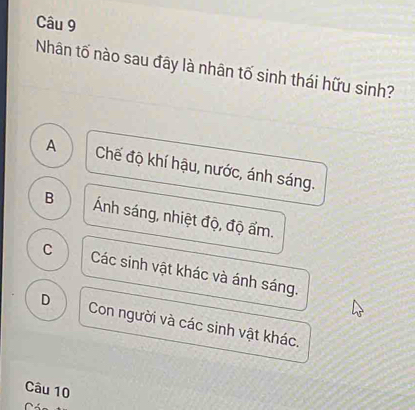The height and width of the screenshot is (410, 415).
Task: Pick the letter B beside the temperature answer
Action: (x=49, y=198)
